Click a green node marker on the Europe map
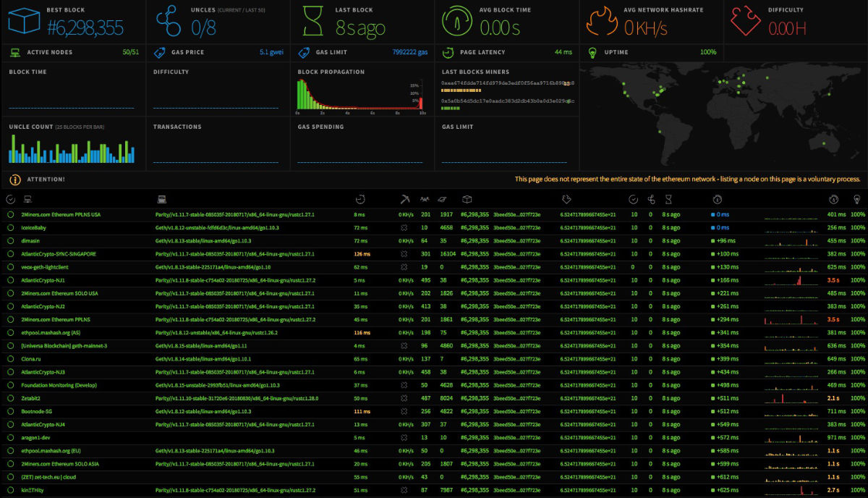 click(x=745, y=83)
